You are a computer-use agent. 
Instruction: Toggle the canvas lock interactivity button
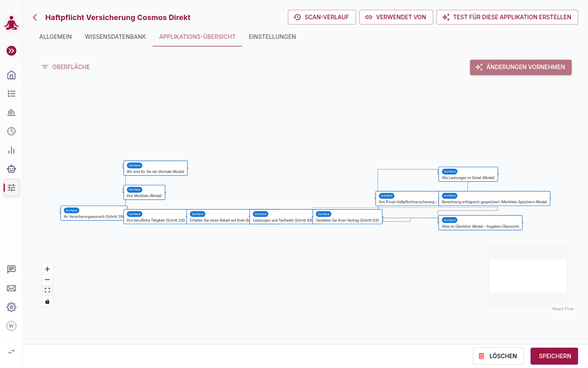(x=47, y=301)
